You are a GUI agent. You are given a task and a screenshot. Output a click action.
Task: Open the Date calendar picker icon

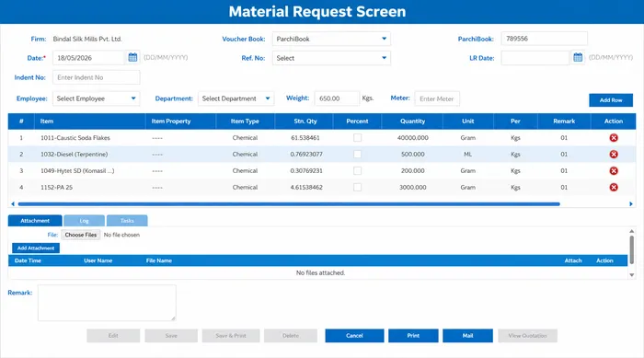pos(132,58)
